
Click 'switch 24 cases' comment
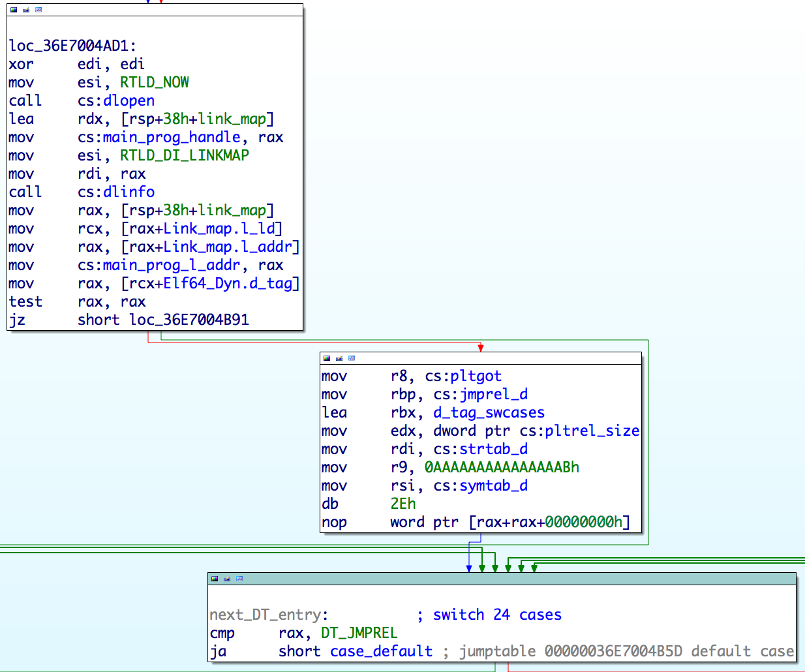pos(497,615)
